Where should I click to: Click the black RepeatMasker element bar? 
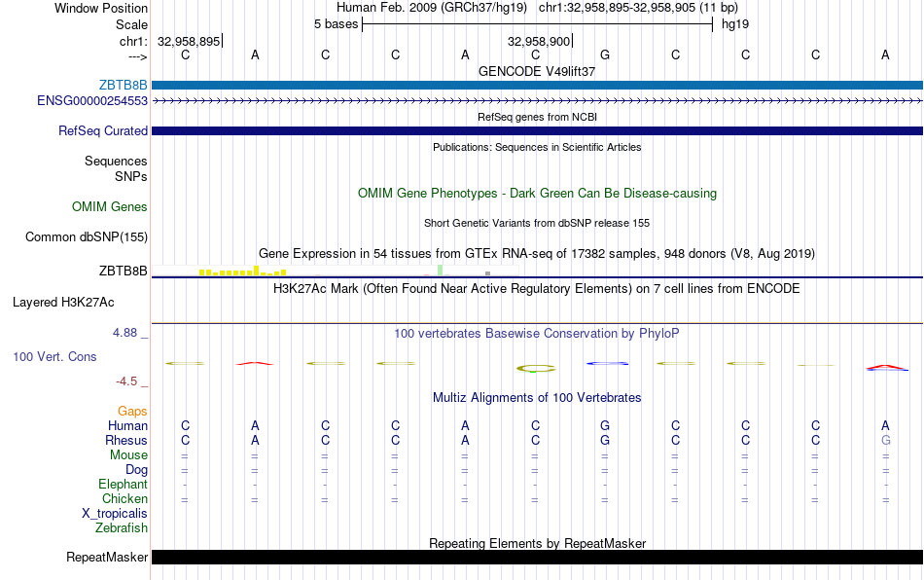537,557
